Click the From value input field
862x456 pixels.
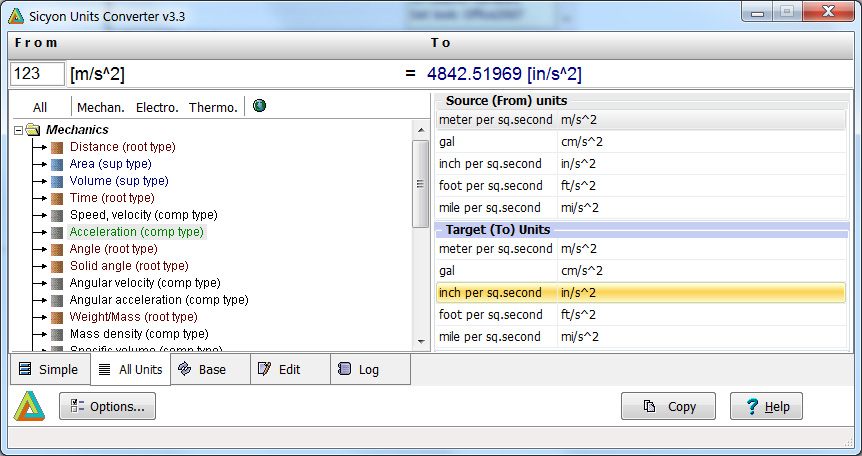pos(37,74)
